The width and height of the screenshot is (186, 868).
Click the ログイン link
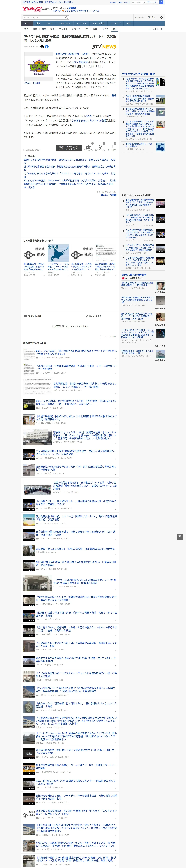(57, 11)
